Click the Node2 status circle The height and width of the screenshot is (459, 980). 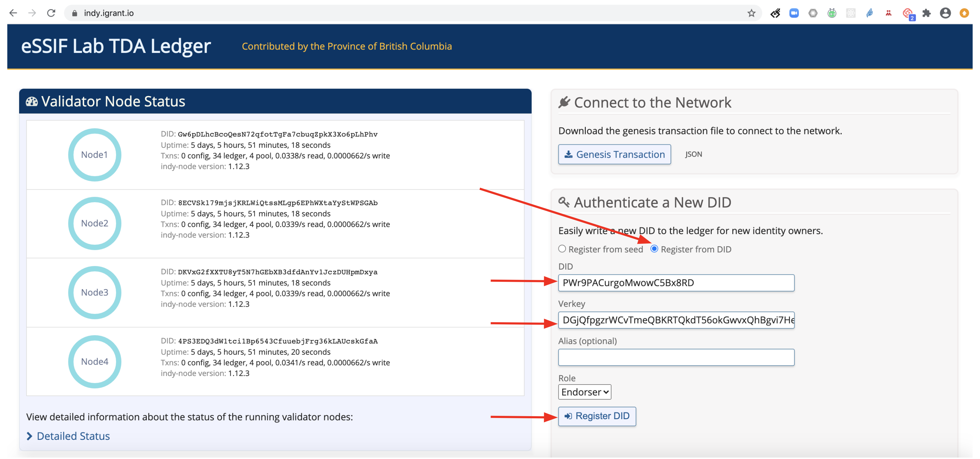[95, 223]
